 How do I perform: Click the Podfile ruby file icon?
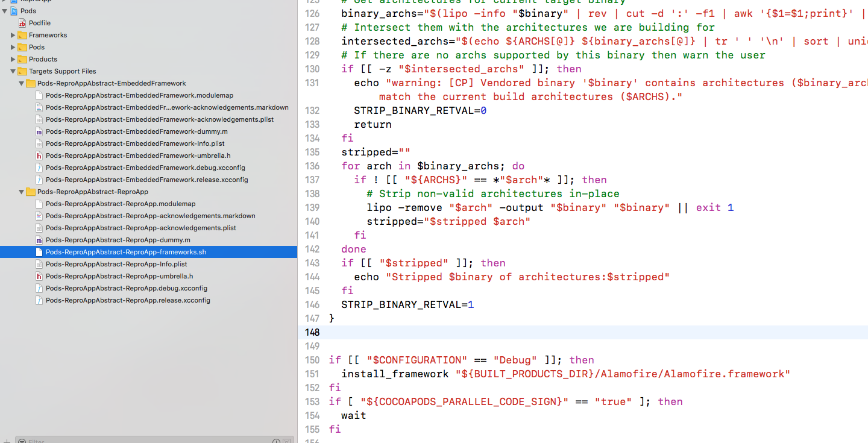click(x=22, y=23)
